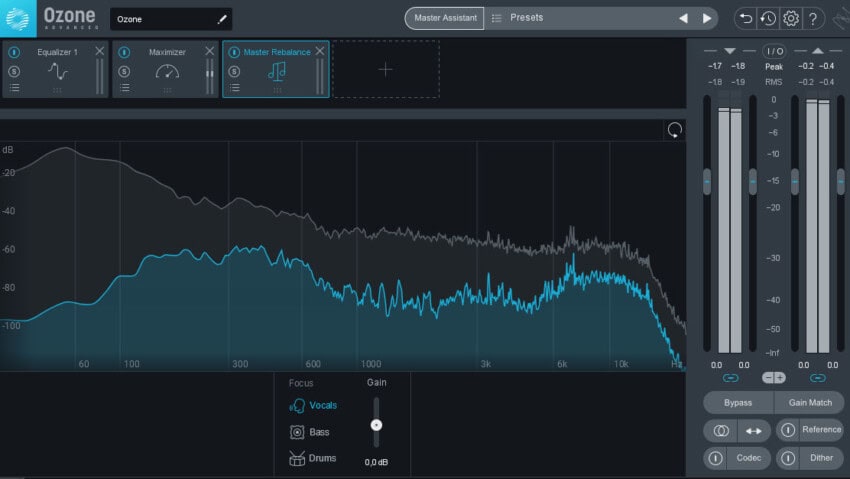The image size is (850, 479).
Task: Click the output upward triangle marker above the meters
Action: click(x=817, y=51)
